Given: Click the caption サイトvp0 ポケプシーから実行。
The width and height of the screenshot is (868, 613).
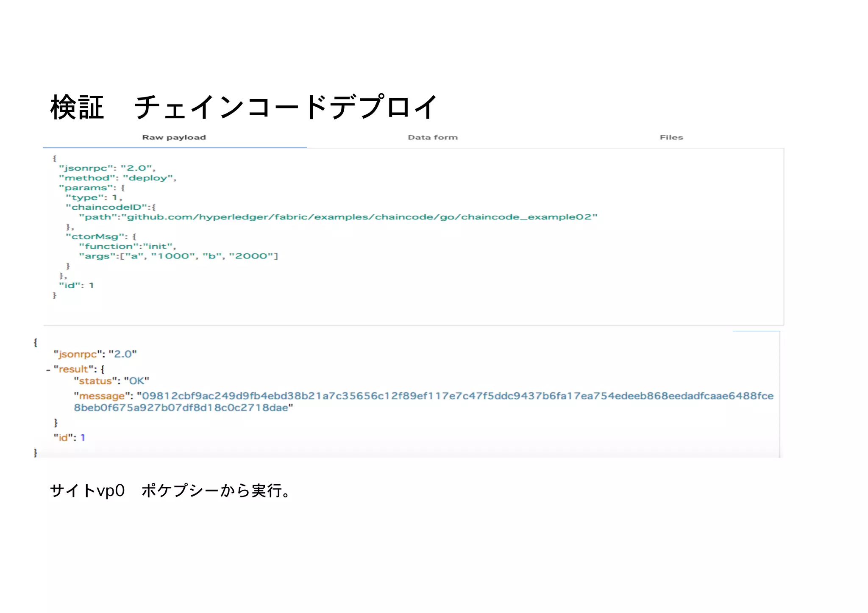Looking at the screenshot, I should point(170,491).
